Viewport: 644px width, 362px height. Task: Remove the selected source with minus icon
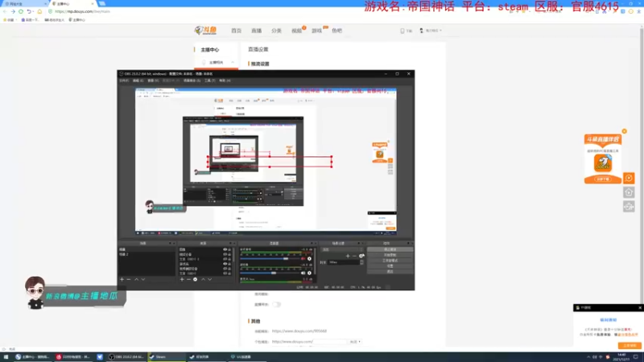pyautogui.click(x=188, y=279)
